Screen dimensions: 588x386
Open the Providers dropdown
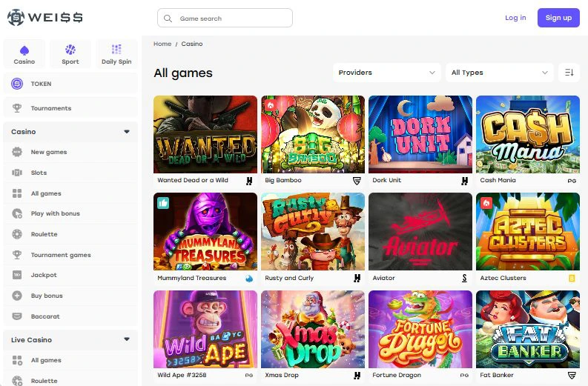click(386, 73)
